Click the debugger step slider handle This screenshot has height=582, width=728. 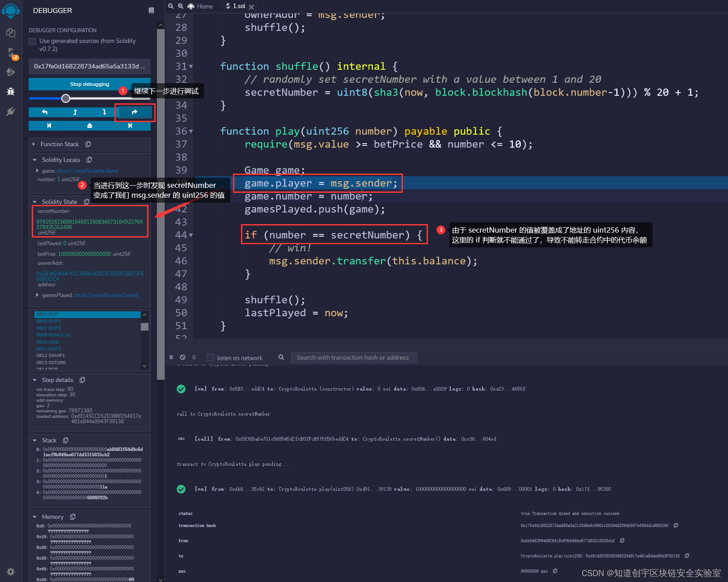(x=66, y=98)
